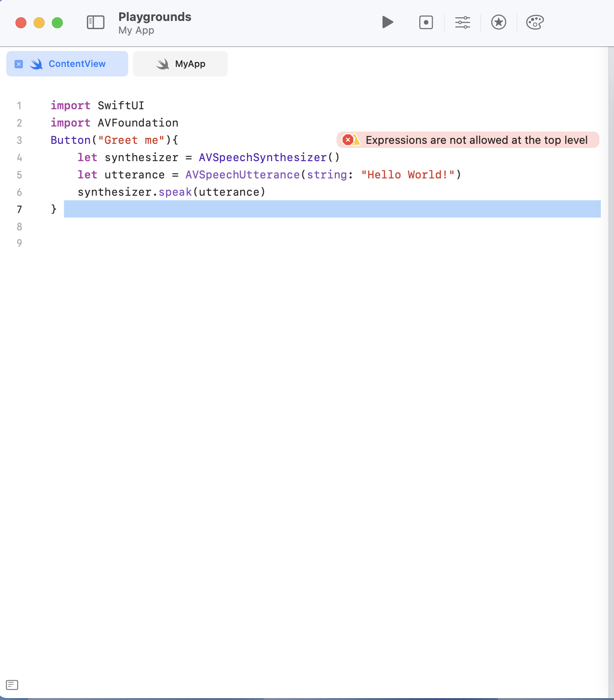Click line number 3 in the gutter

tap(19, 140)
